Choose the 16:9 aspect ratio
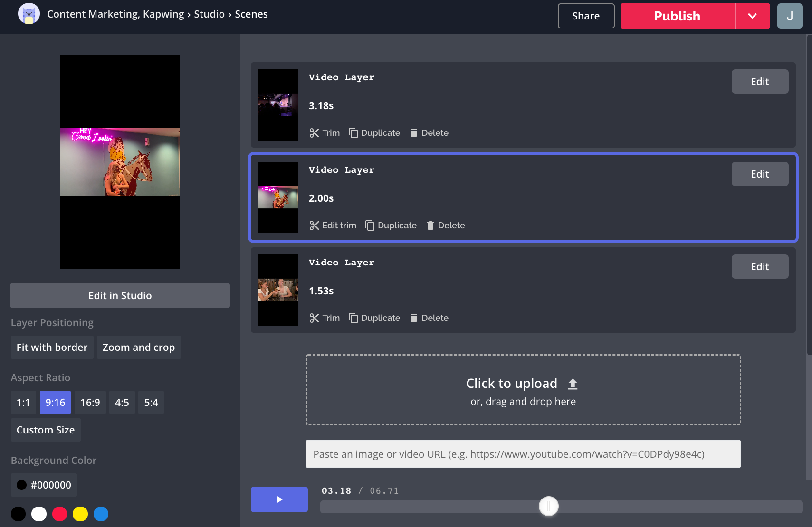The image size is (812, 527). pyautogui.click(x=90, y=403)
